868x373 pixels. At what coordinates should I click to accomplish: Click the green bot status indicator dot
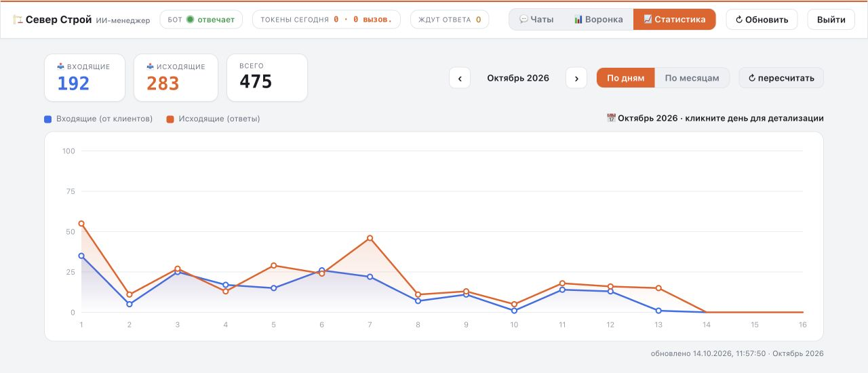190,20
